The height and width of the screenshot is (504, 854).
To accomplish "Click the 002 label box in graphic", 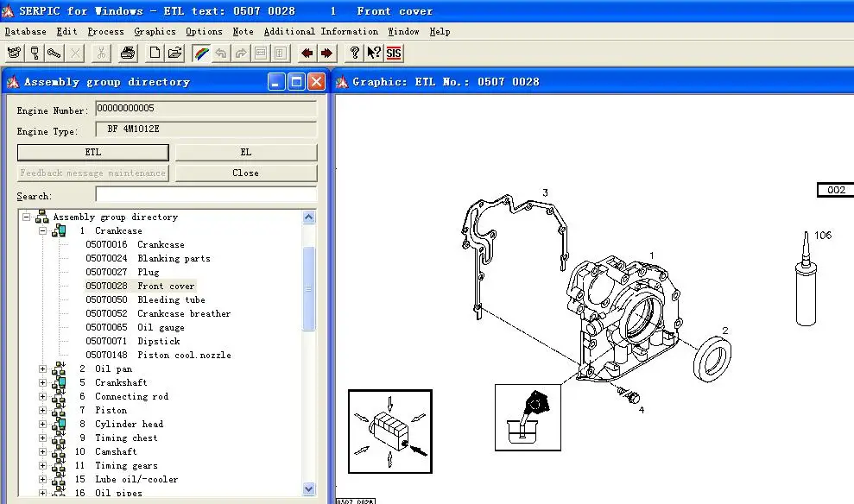I will (x=836, y=190).
